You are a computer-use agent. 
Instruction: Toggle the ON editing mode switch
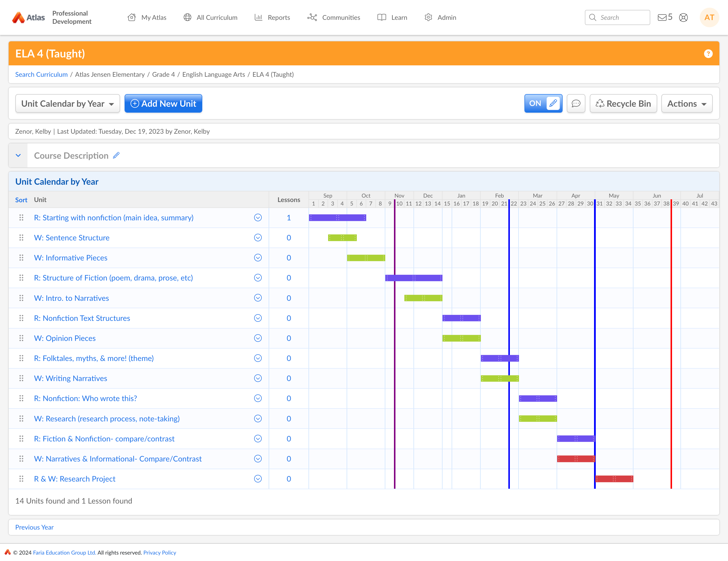(543, 104)
